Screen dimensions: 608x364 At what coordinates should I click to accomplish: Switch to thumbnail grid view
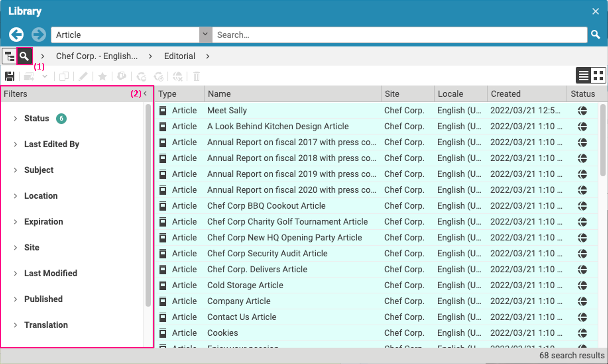[598, 75]
